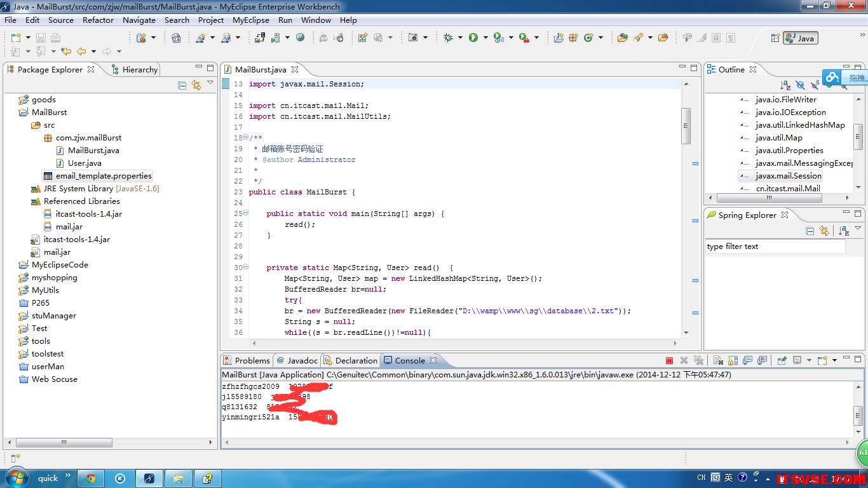
Task: Click the Run External Tools icon
Action: 524,38
